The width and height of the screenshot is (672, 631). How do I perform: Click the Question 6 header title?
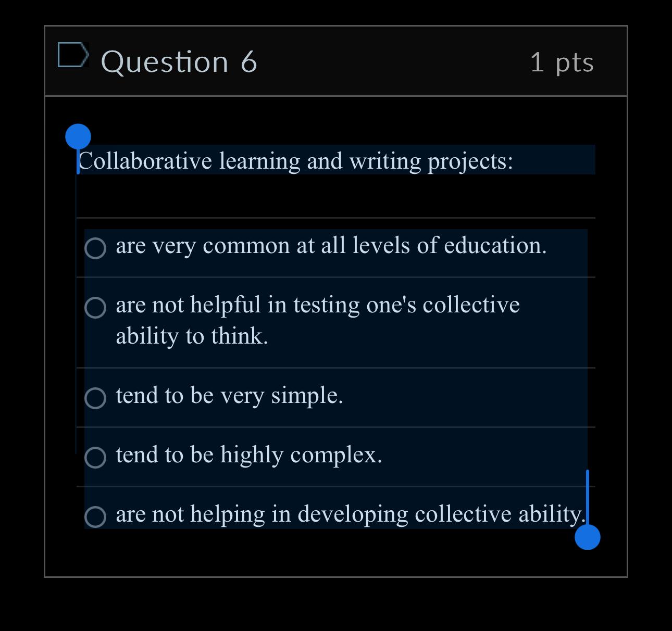click(180, 61)
